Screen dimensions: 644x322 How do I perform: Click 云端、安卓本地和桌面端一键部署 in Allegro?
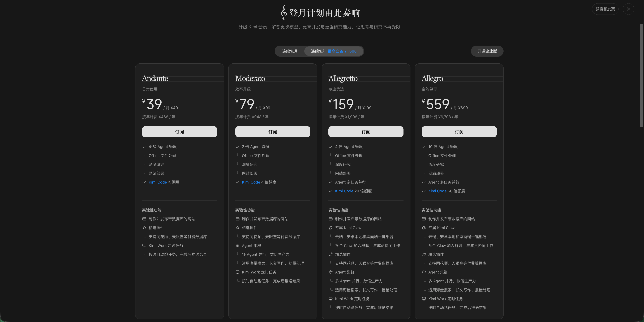coord(457,237)
